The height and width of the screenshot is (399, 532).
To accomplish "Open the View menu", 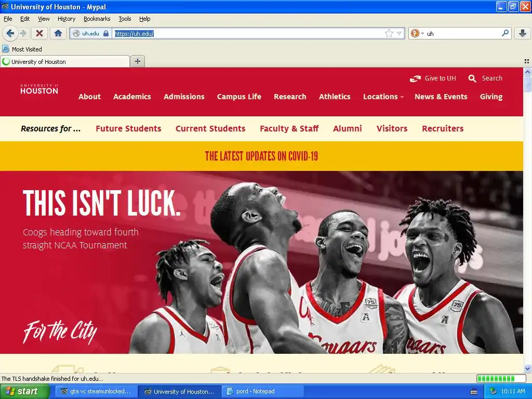I will pyautogui.click(x=44, y=19).
